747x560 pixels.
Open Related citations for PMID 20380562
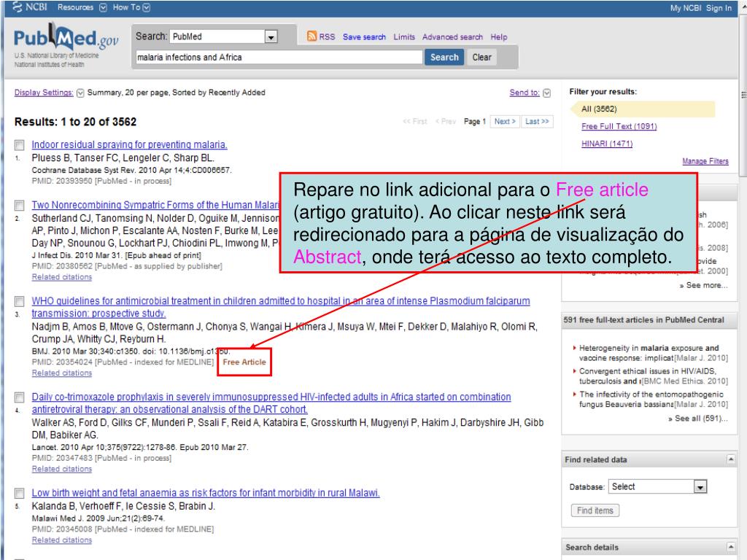click(62, 277)
